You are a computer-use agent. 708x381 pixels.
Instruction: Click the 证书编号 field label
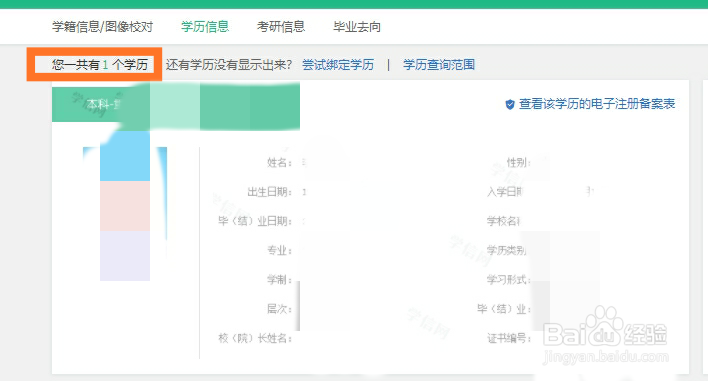pyautogui.click(x=508, y=338)
